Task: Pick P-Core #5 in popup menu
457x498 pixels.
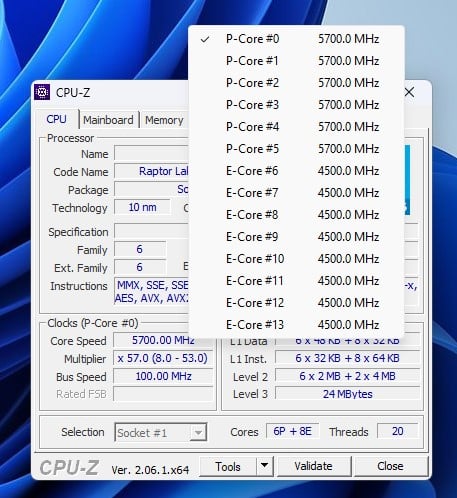Action: 296,149
